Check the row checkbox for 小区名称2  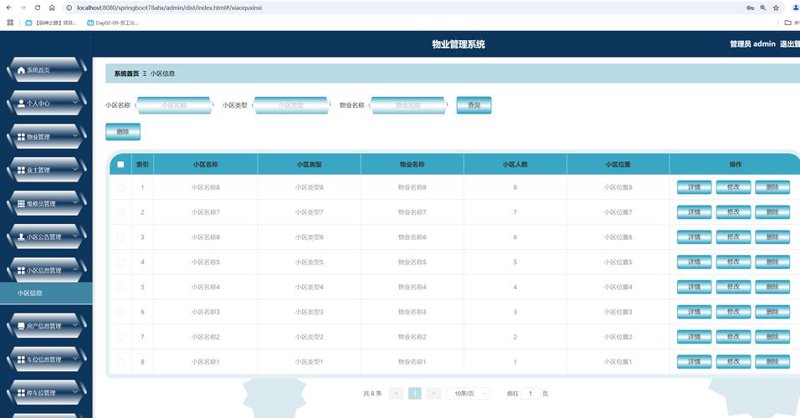click(120, 337)
